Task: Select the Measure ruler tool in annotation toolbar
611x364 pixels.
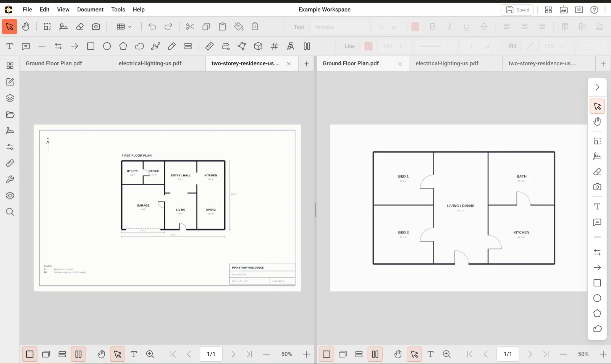Action: pos(210,46)
